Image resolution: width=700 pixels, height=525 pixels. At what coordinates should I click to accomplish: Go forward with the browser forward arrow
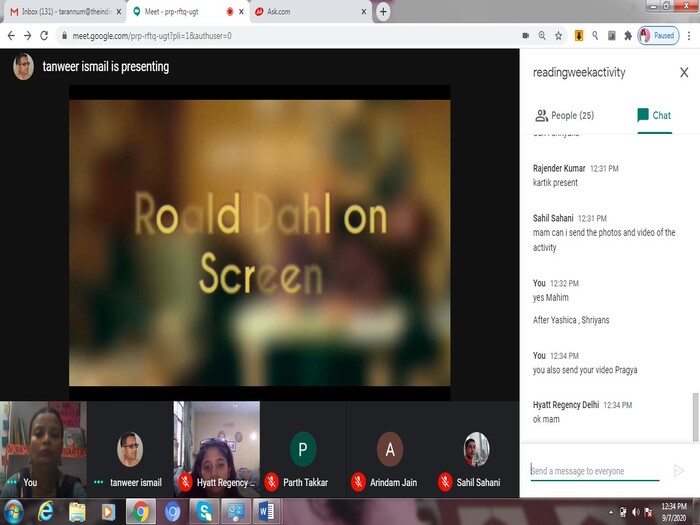pos(28,36)
